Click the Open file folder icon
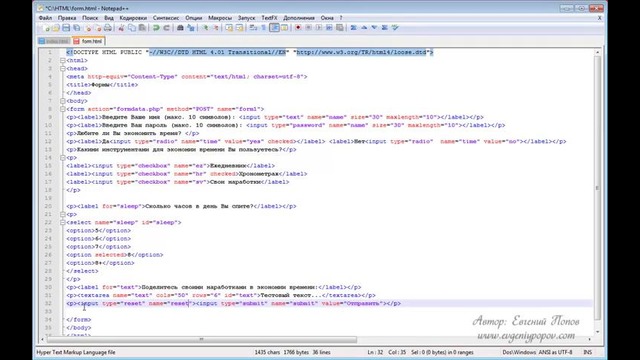The height and width of the screenshot is (360, 640). pyautogui.click(x=56, y=28)
